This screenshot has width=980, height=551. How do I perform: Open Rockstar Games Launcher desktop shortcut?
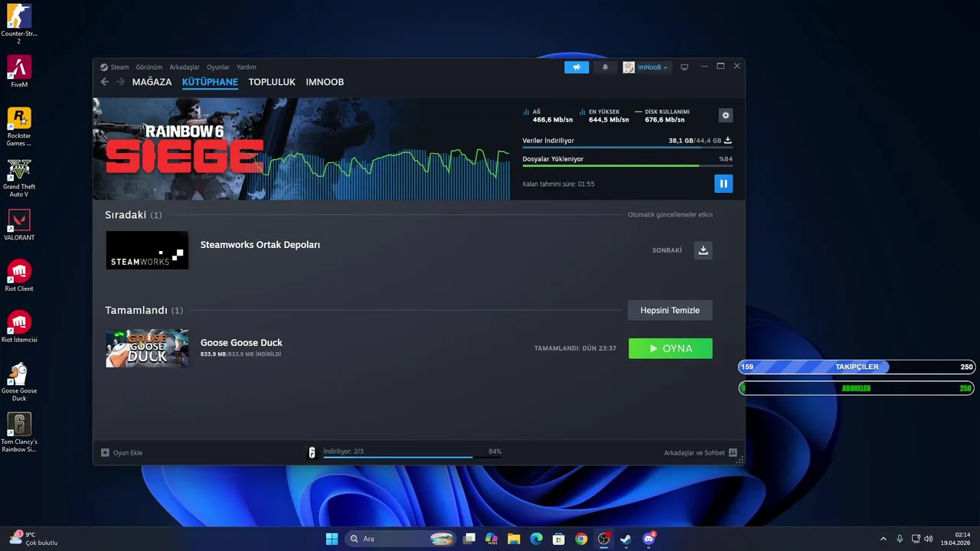(x=19, y=126)
